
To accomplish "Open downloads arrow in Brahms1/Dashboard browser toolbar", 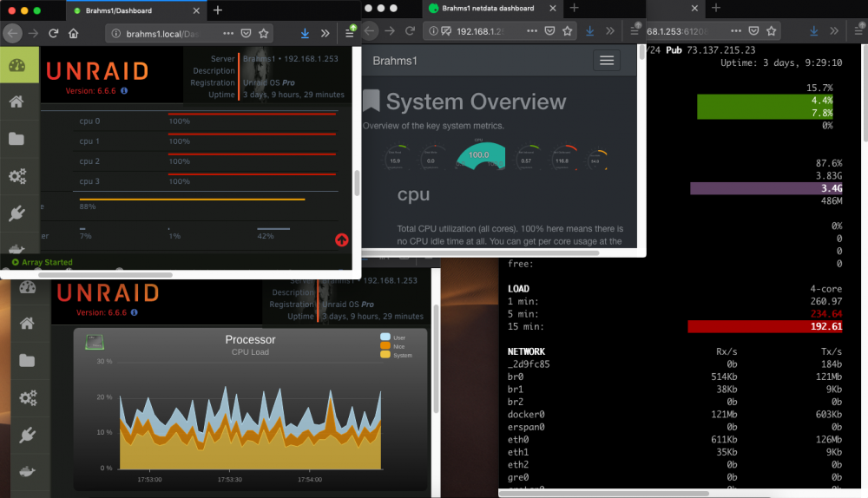I will tap(305, 34).
